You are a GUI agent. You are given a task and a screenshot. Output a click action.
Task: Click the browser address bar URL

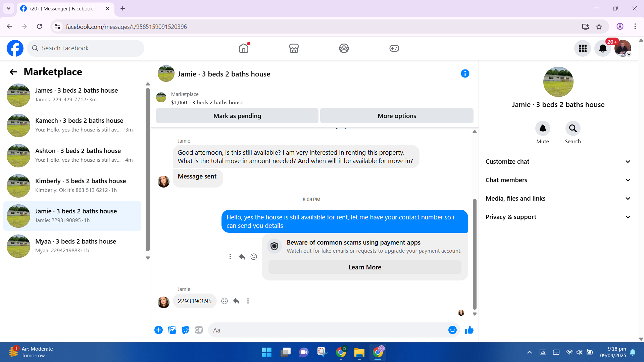coord(126,27)
